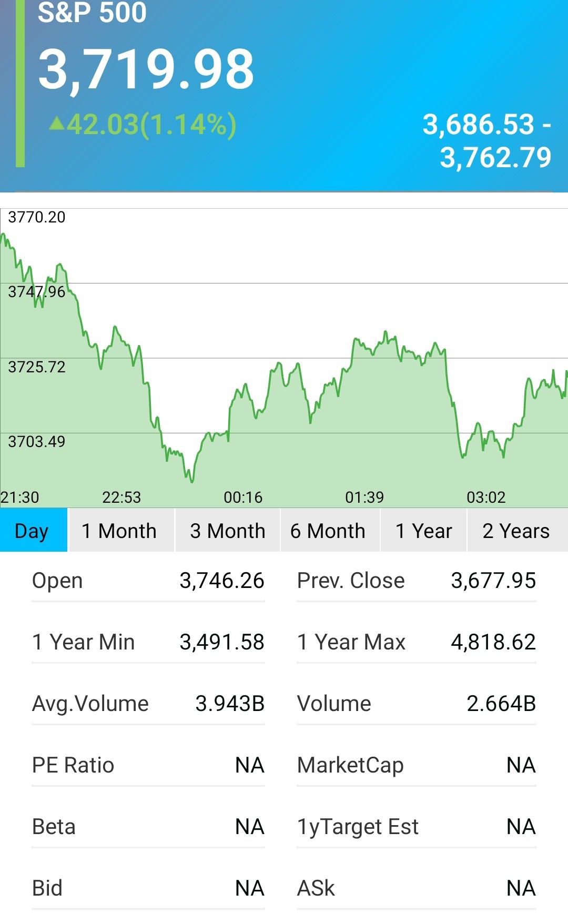568x924 pixels.
Task: Tap the PE Ratio row
Action: (148, 765)
